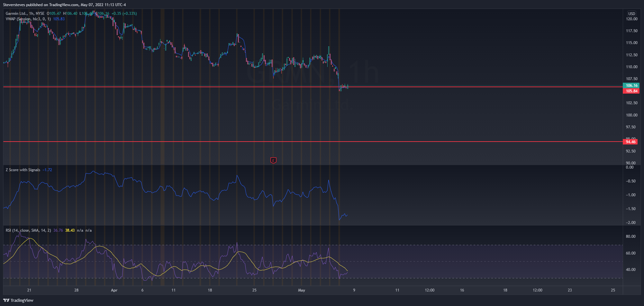Open the USD currency selector

pos(631,14)
